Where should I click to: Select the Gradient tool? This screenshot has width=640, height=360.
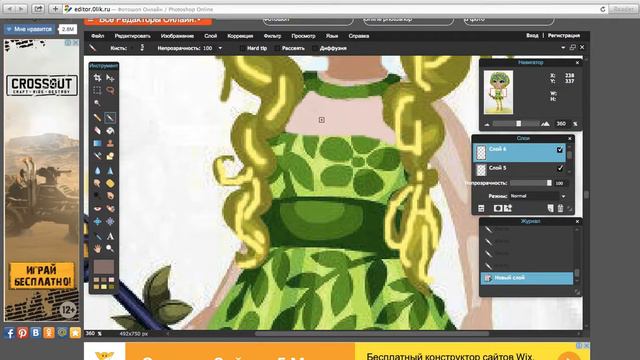pos(97,143)
